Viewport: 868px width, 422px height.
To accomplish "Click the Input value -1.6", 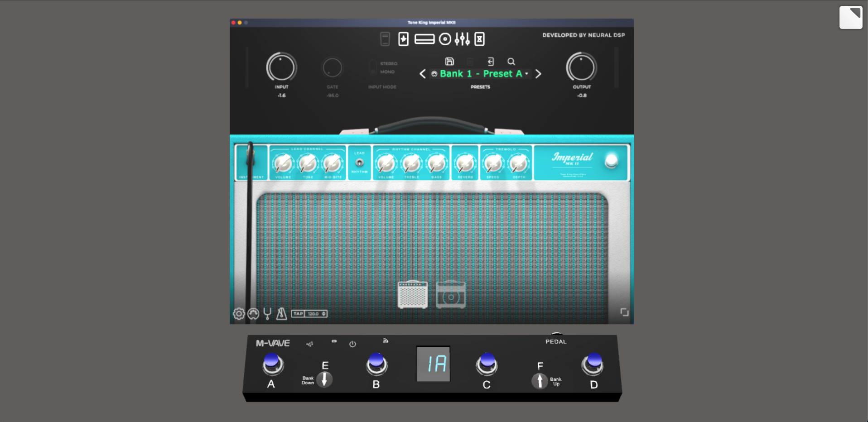I will 282,96.
